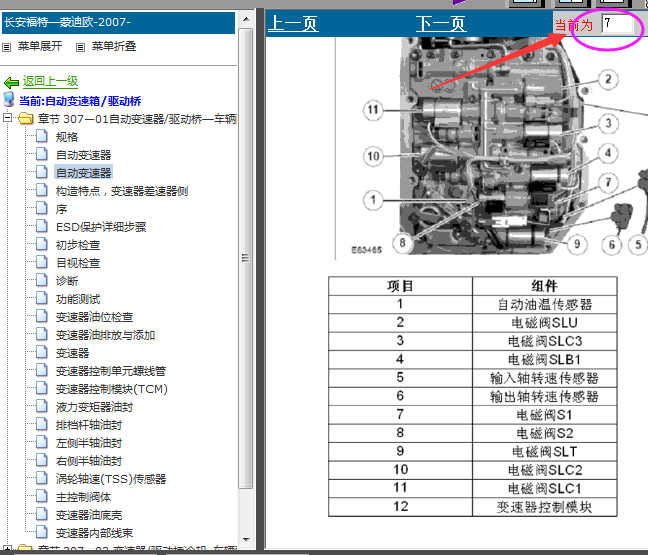Click table cell 电磁阀SLC3
Image resolution: width=648 pixels, height=555 pixels.
pos(544,341)
